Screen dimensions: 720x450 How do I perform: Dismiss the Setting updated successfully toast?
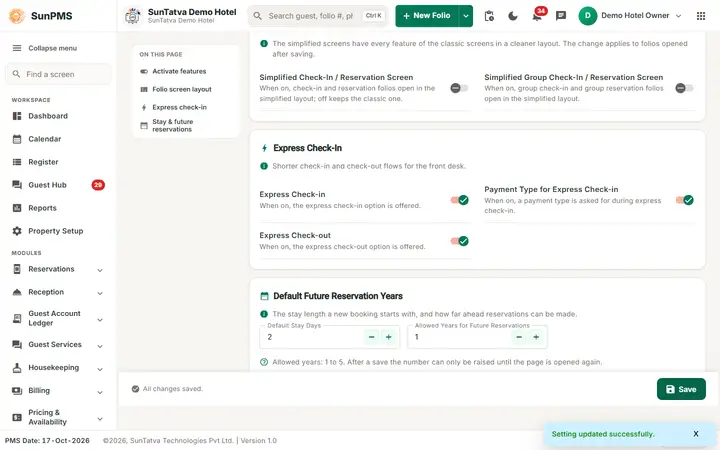pos(696,434)
